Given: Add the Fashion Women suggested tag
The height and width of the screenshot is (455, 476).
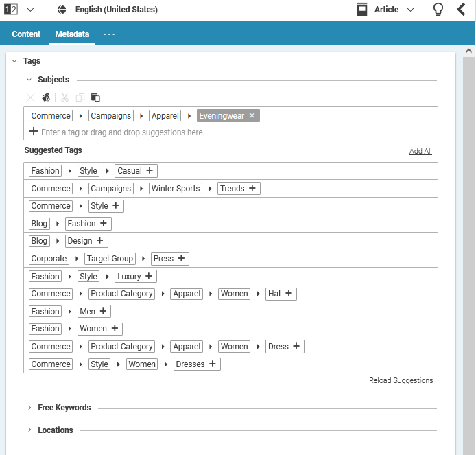Looking at the screenshot, I should point(115,328).
